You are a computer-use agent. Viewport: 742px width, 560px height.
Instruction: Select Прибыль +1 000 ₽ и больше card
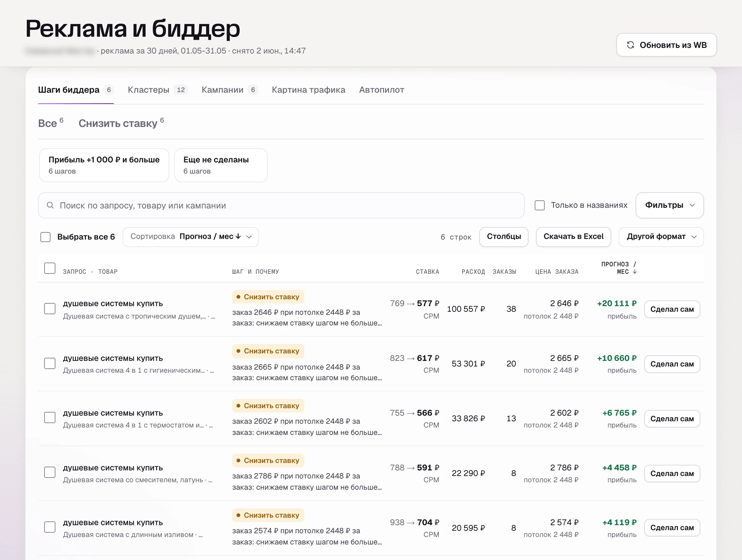point(104,165)
